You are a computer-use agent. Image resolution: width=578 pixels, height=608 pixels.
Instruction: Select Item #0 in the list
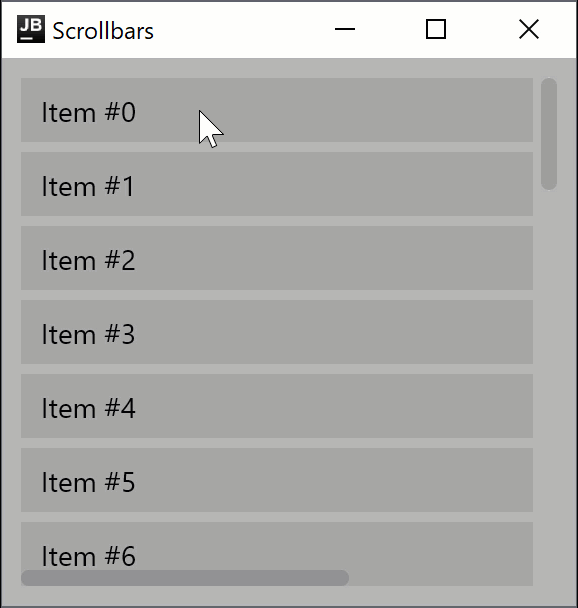click(277, 110)
